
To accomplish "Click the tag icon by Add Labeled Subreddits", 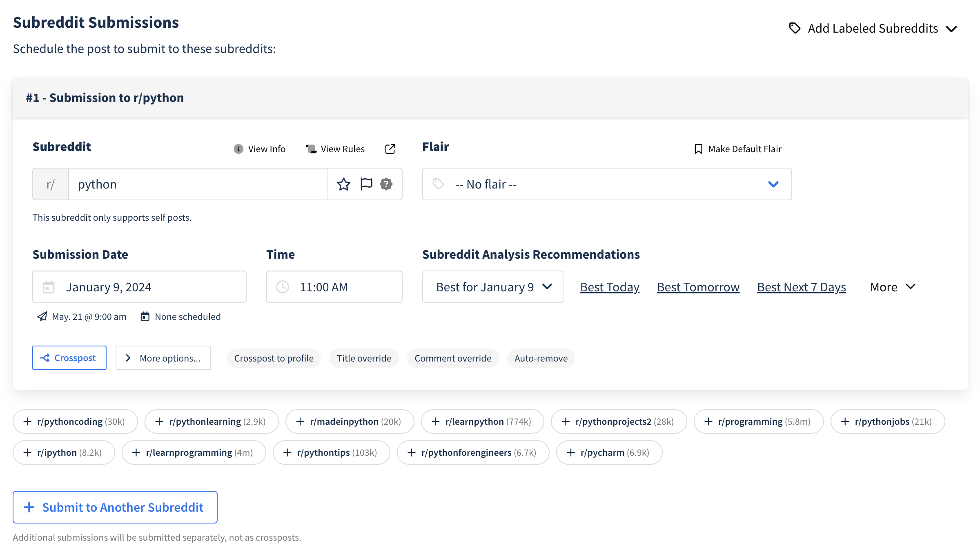I will [795, 28].
